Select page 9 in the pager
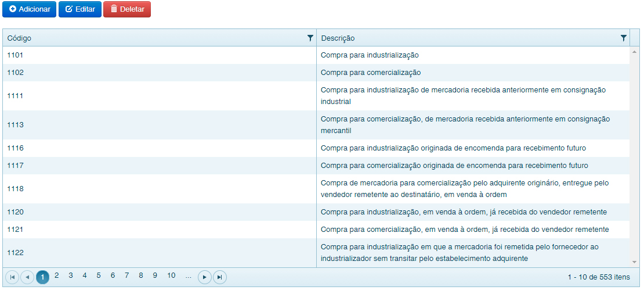 tap(155, 275)
